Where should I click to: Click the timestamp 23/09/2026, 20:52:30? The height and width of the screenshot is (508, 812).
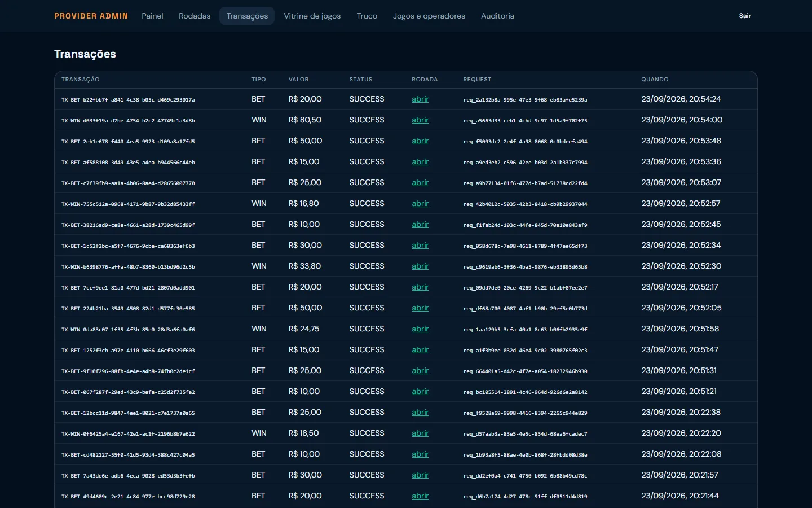tap(681, 266)
